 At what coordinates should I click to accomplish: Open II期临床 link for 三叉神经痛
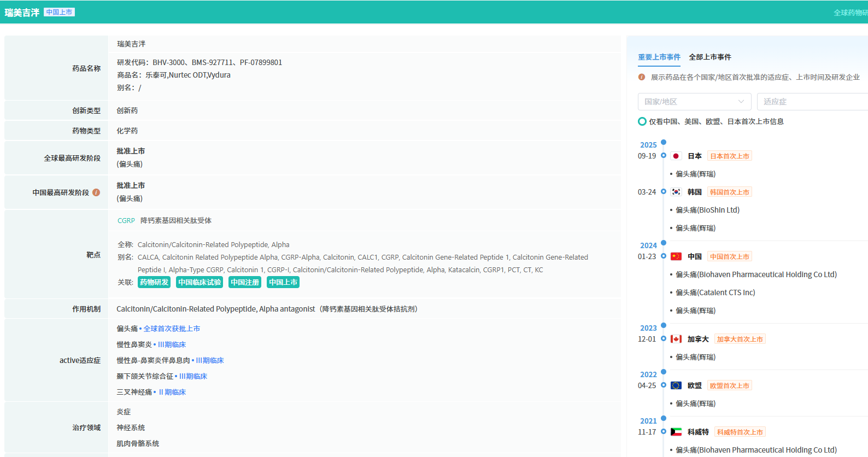[172, 392]
